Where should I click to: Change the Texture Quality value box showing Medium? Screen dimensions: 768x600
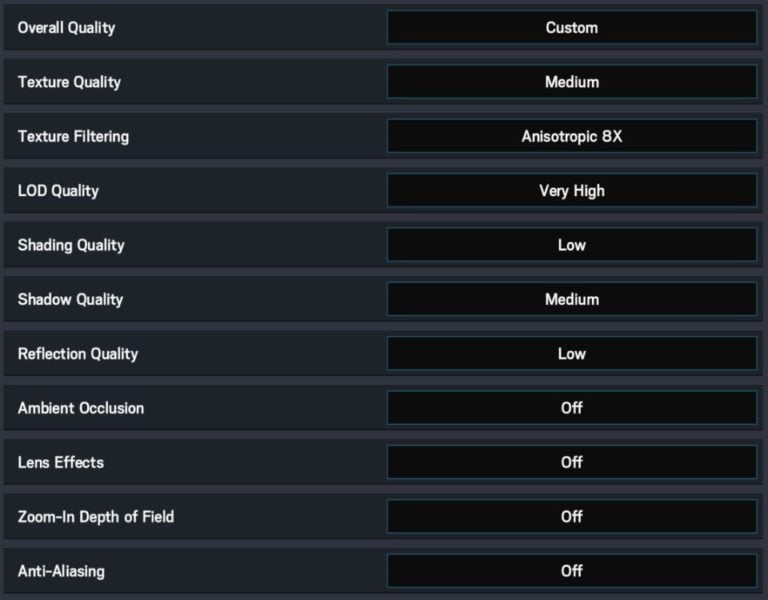click(571, 82)
